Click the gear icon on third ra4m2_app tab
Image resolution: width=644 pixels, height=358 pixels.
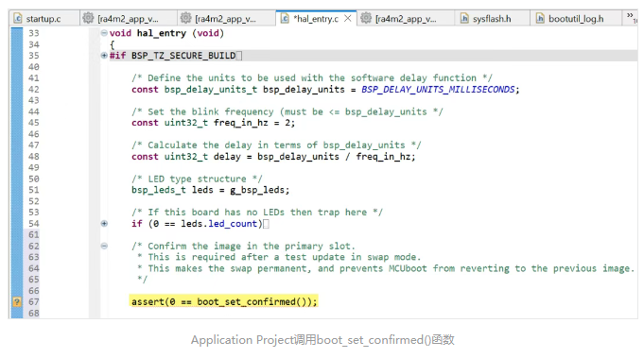coord(366,18)
